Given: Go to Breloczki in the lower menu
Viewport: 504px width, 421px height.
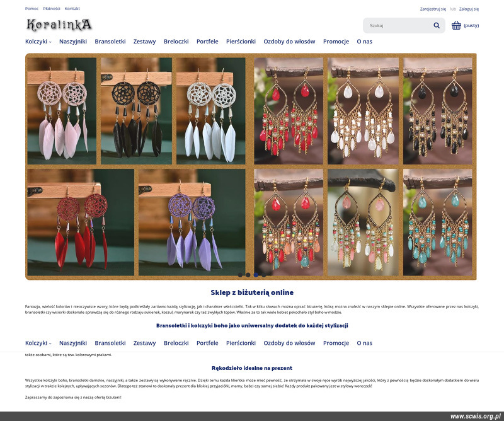Looking at the screenshot, I should point(176,343).
